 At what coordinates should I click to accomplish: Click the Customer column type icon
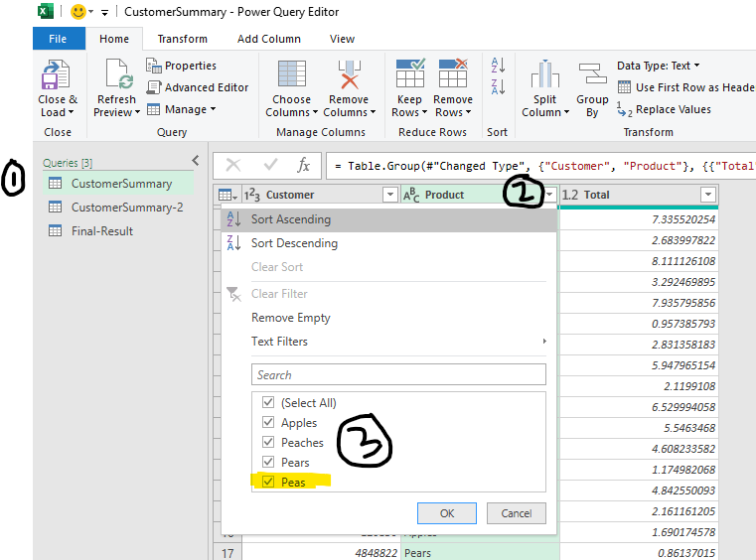tap(251, 195)
